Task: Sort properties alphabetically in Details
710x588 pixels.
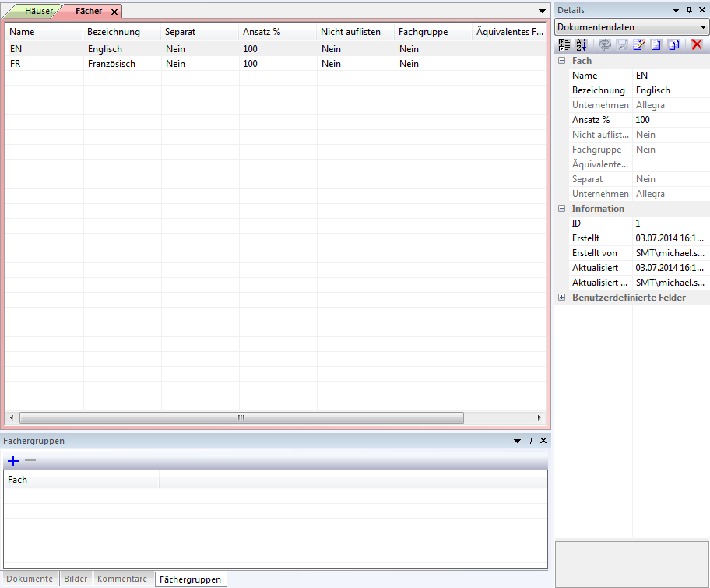Action: tap(582, 45)
